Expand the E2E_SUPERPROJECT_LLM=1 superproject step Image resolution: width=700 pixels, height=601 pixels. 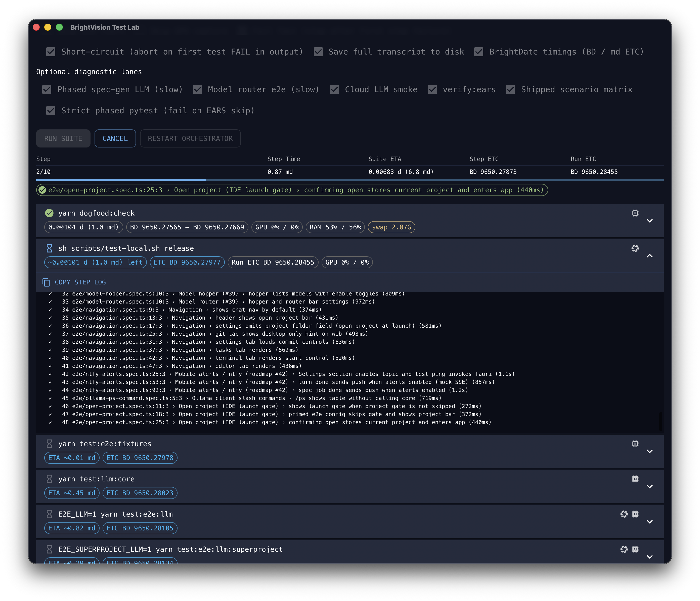pos(649,557)
